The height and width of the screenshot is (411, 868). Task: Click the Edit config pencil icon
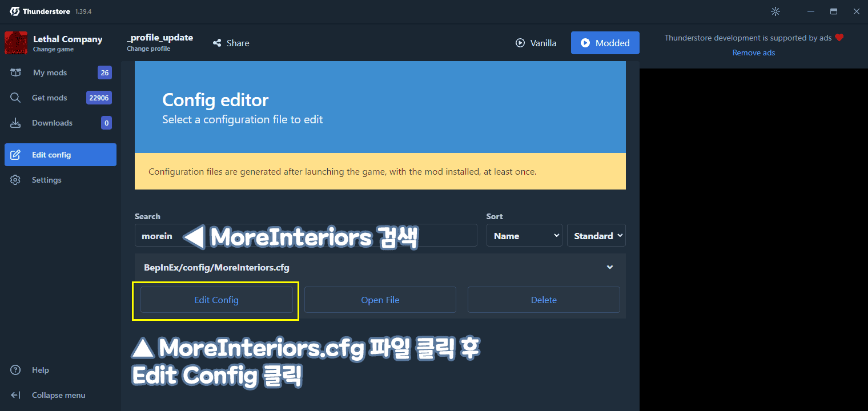[x=15, y=155]
